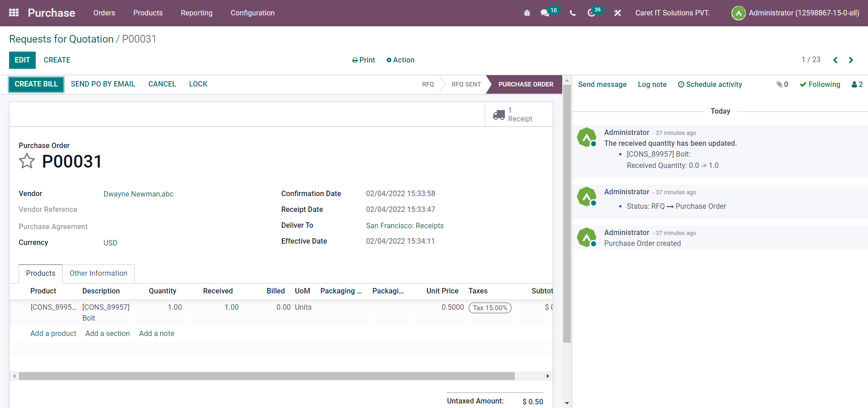
Task: Open the Print dropdown
Action: [x=364, y=60]
